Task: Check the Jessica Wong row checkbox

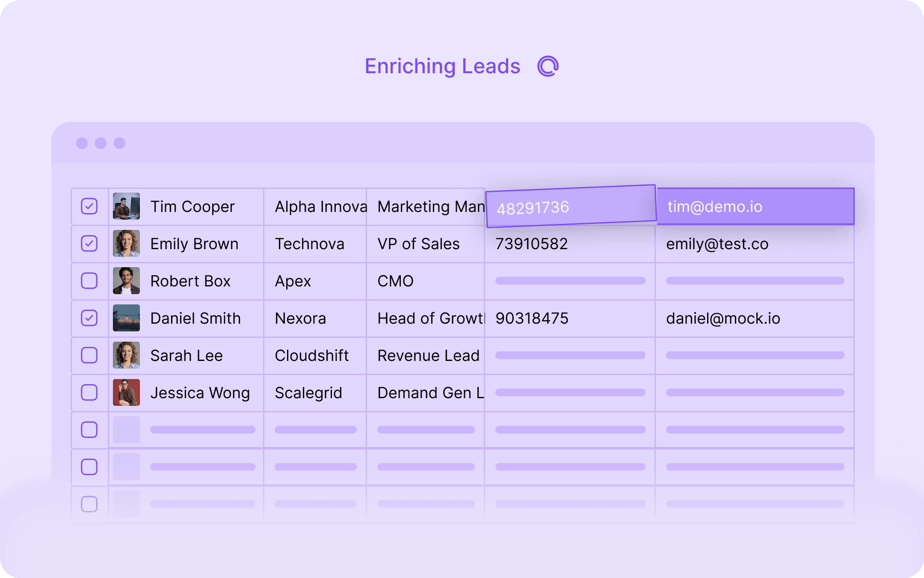Action: (x=89, y=393)
